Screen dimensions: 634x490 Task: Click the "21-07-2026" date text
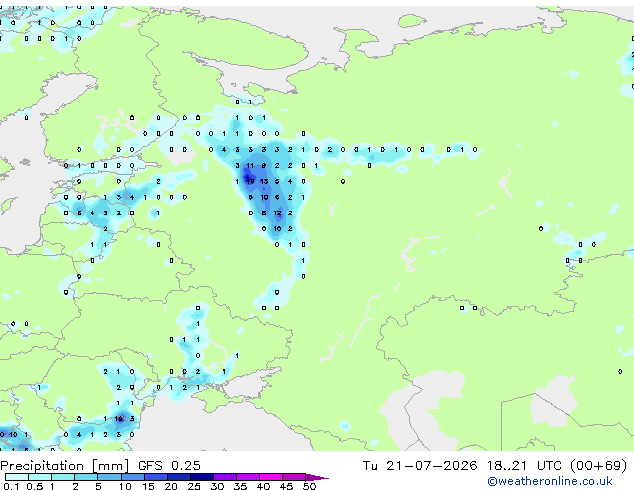(431, 466)
